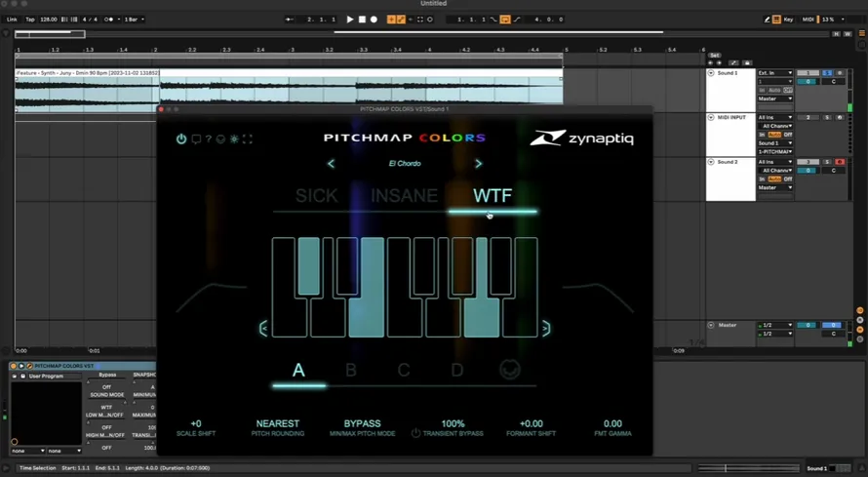Click the zynaptiq logo
The width and height of the screenshot is (868, 477).
pyautogui.click(x=581, y=138)
